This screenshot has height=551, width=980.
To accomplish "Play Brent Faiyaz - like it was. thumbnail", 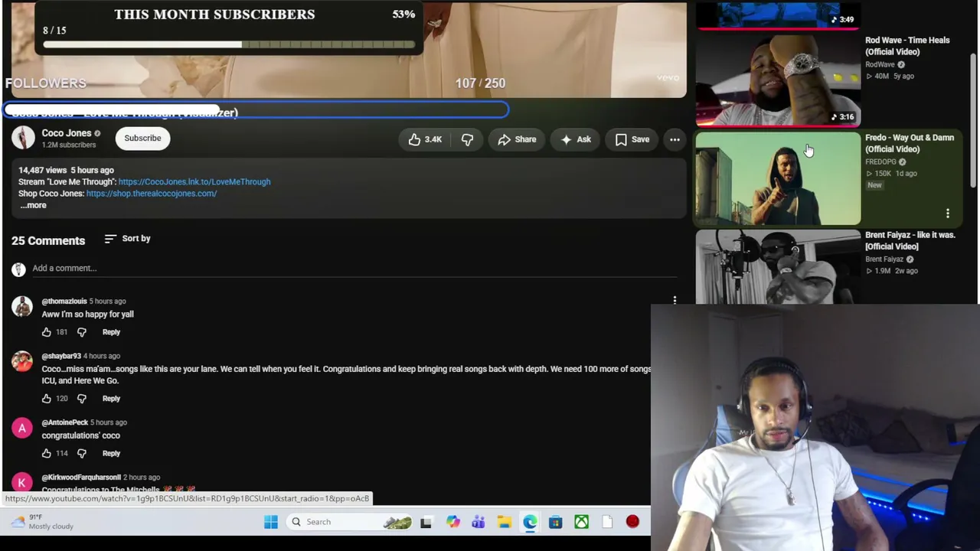I will [778, 266].
